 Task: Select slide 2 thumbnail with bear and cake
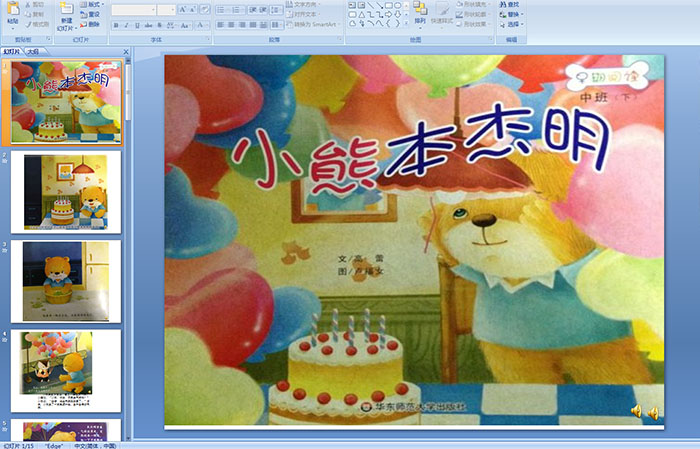click(66, 192)
